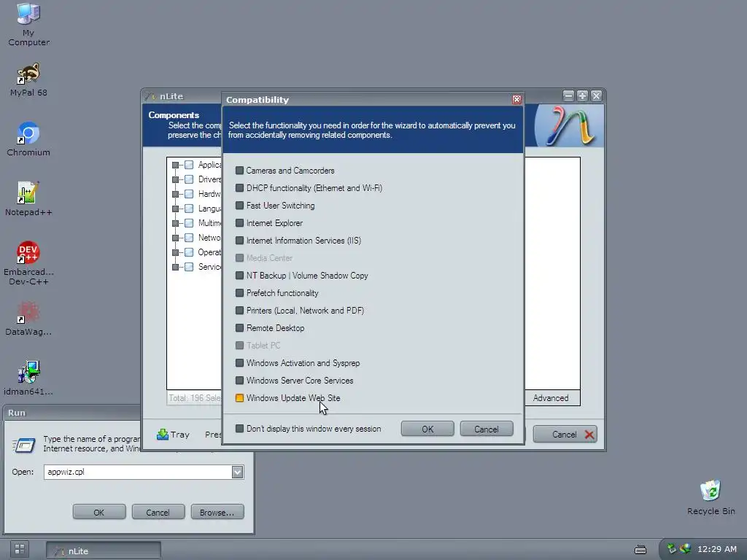Click the nLite logo graphic
The width and height of the screenshot is (747, 560).
click(x=569, y=126)
